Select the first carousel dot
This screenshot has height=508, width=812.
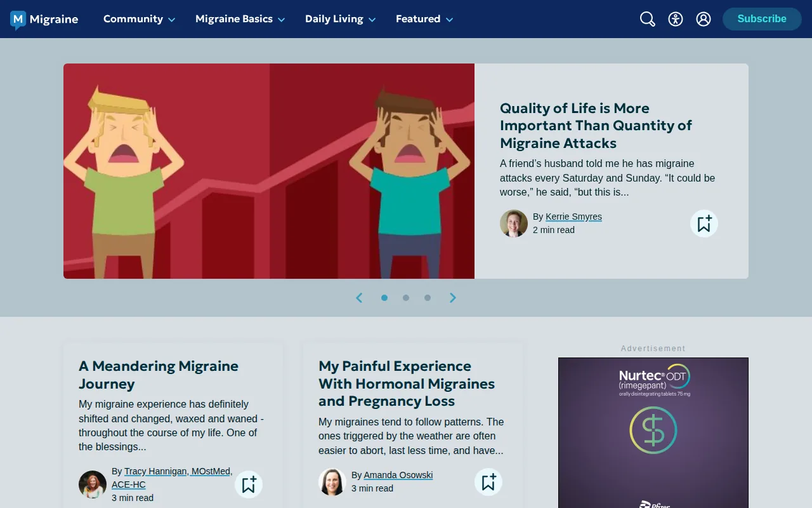click(x=384, y=298)
